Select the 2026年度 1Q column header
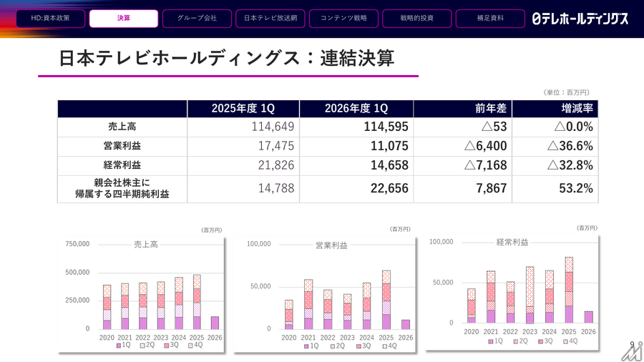The width and height of the screenshot is (644, 362). [356, 108]
